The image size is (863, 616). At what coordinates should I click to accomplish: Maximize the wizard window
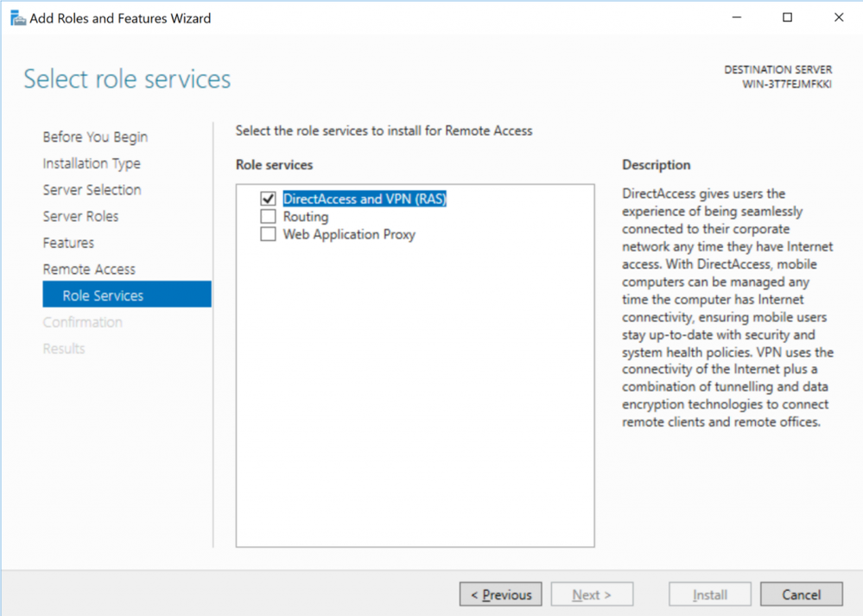point(788,17)
